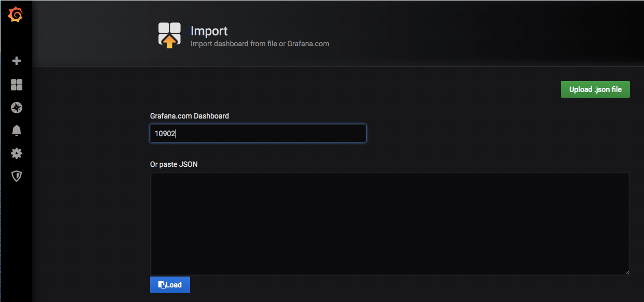The width and height of the screenshot is (644, 302).
Task: Click the blue Load button
Action: pyautogui.click(x=170, y=285)
